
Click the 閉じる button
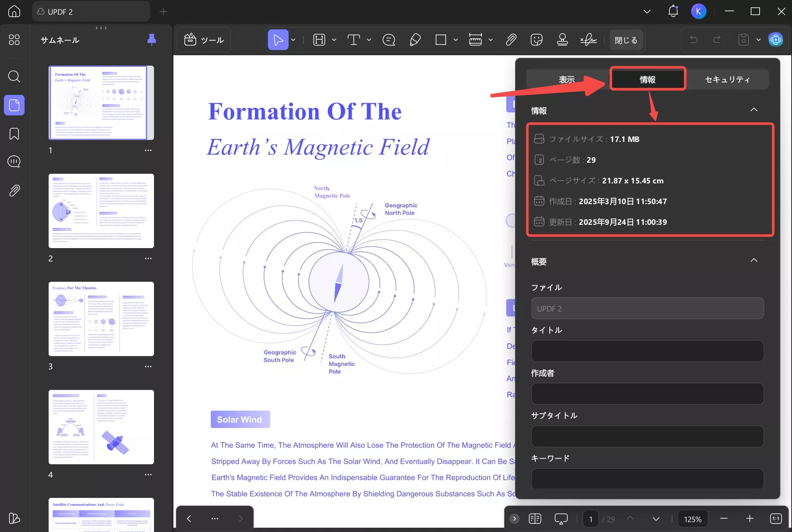pos(626,40)
